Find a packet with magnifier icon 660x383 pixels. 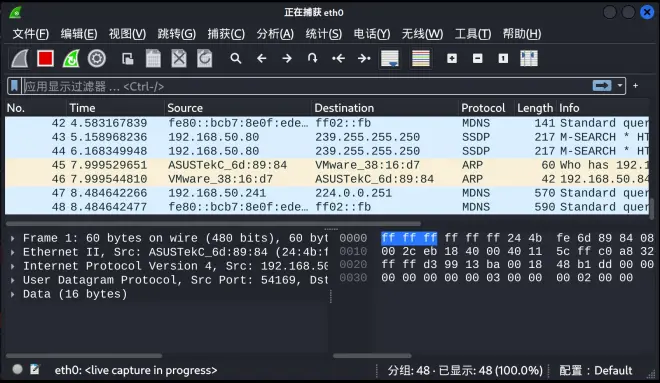click(236, 58)
